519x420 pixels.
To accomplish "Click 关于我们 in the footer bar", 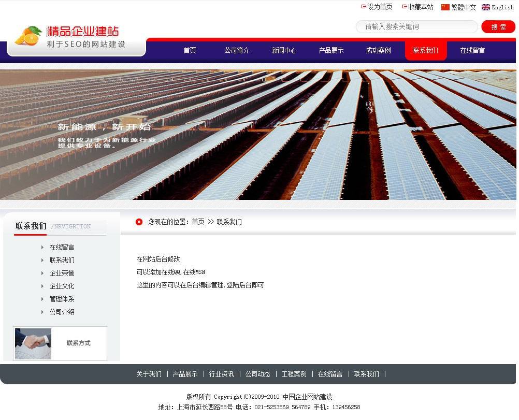I will pyautogui.click(x=149, y=374).
